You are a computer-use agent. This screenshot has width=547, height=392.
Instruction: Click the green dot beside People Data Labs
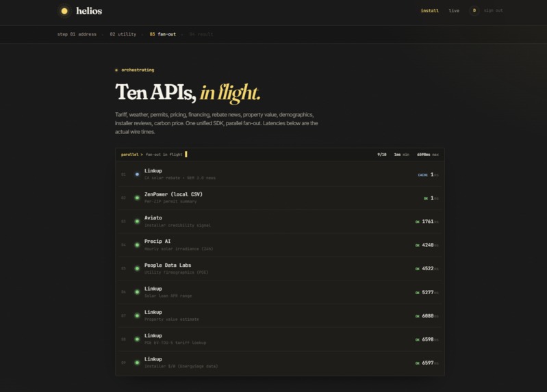coord(137,268)
